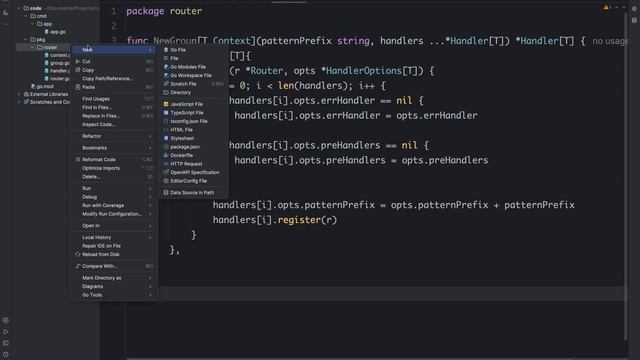The image size is (640, 360).
Task: Click the Compare With icon
Action: 78,267
